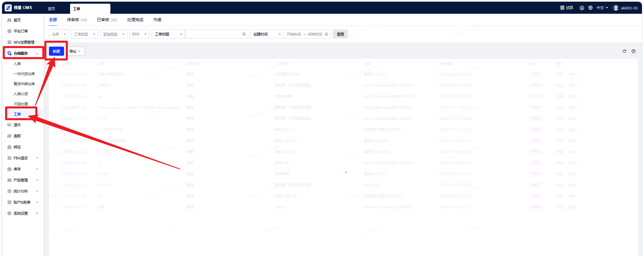Click the refresh icon above the table
Viewport: 644px width, 256px height.
[x=624, y=51]
